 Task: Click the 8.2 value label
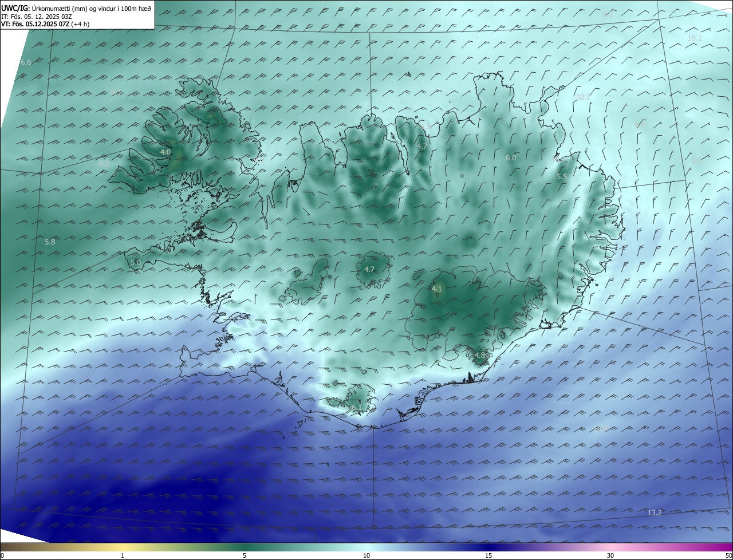point(104,163)
